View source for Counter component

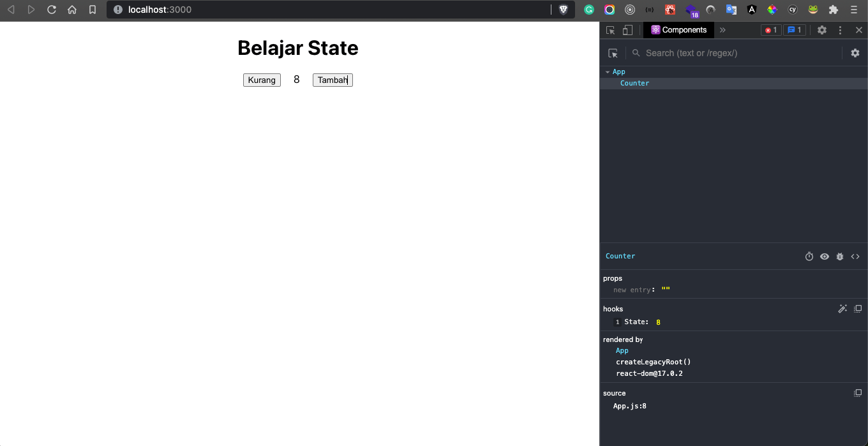855,256
